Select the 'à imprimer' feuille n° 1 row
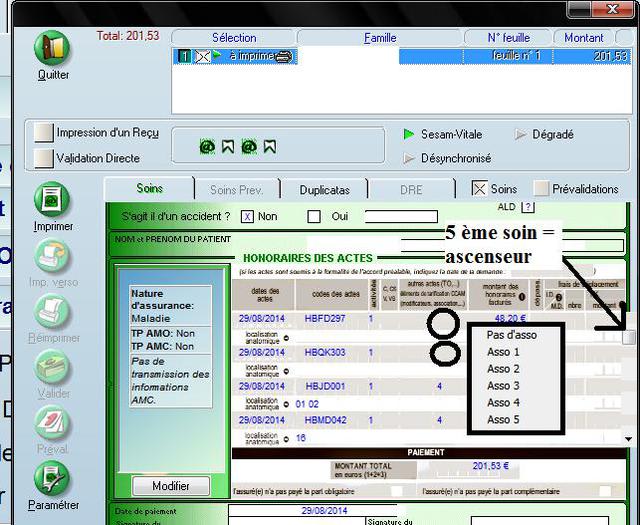 pos(400,56)
